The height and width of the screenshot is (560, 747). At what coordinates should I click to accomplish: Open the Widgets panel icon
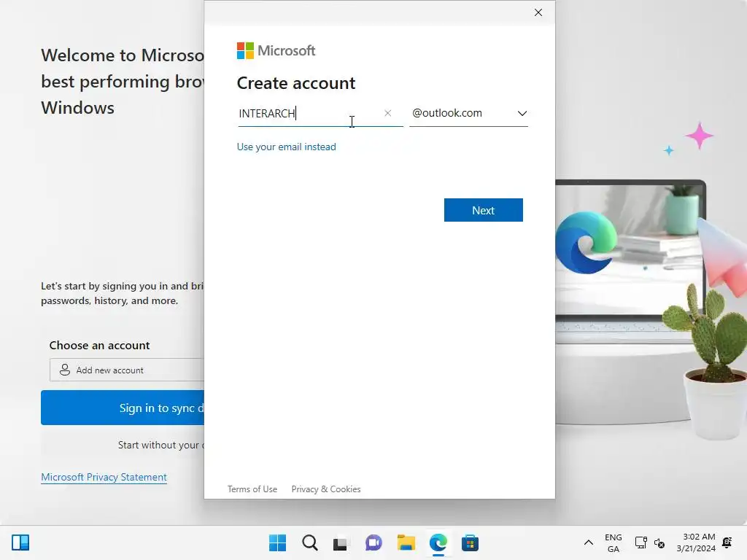[x=20, y=542]
